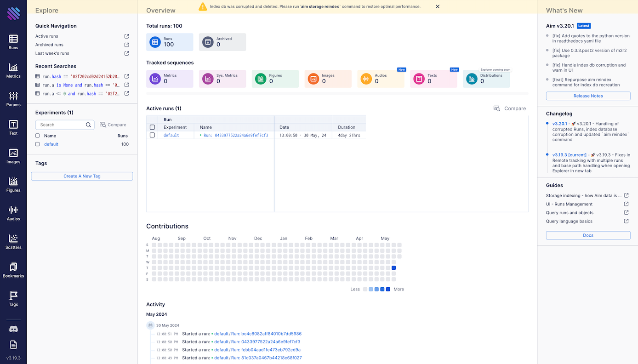This screenshot has width=638, height=364.
Task: Open the Discord community icon
Action: (13, 329)
